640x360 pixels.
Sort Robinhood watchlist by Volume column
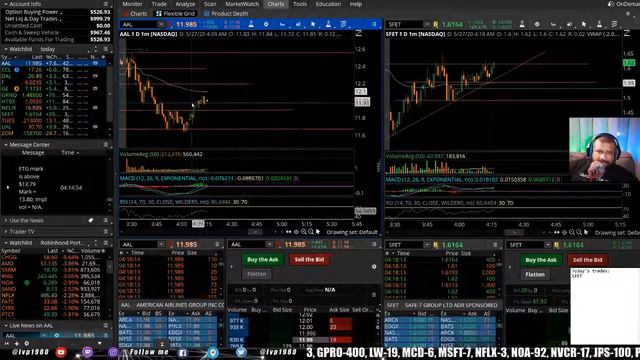click(x=90, y=251)
